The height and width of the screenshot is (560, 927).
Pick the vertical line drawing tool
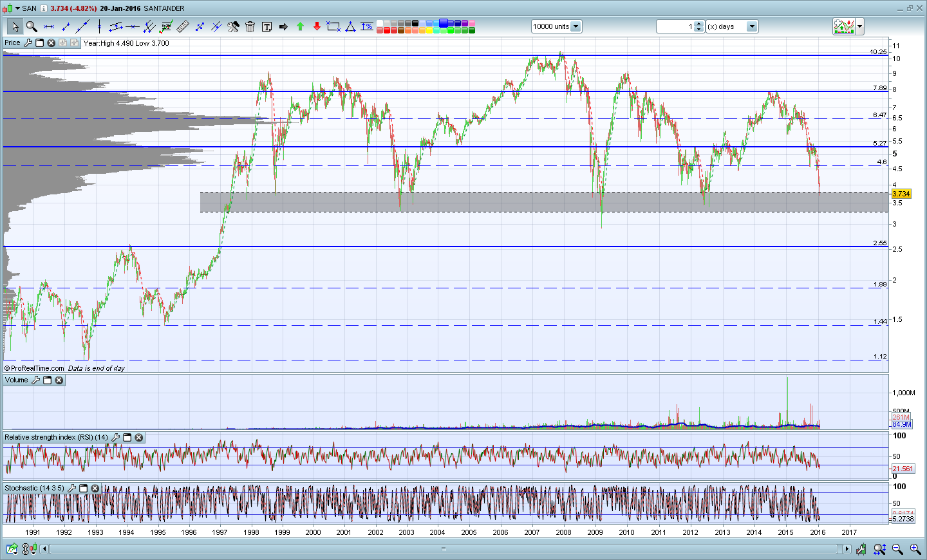[x=99, y=26]
